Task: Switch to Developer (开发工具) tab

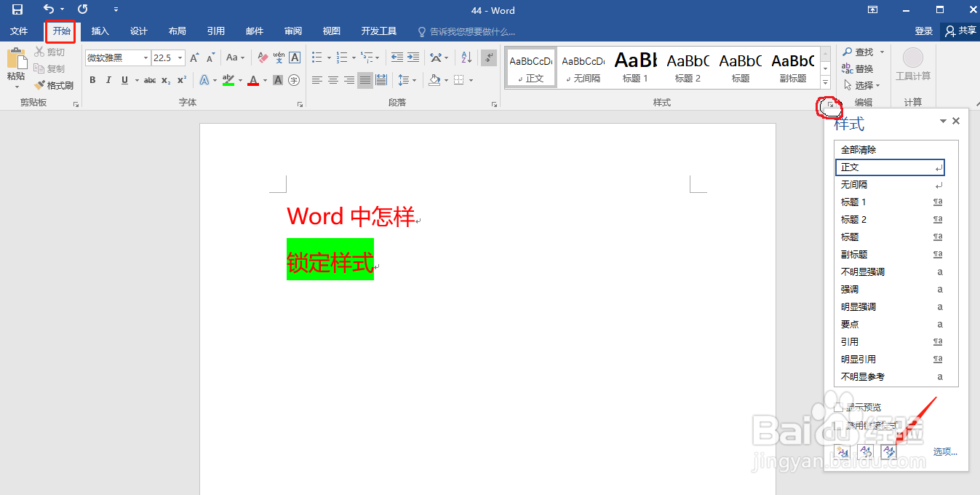Action: [x=379, y=31]
